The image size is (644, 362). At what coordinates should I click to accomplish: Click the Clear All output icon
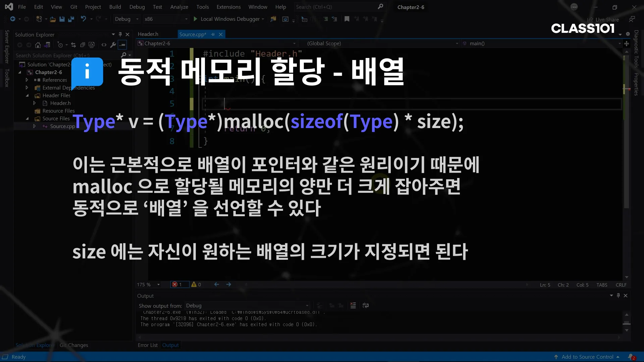pos(353,305)
